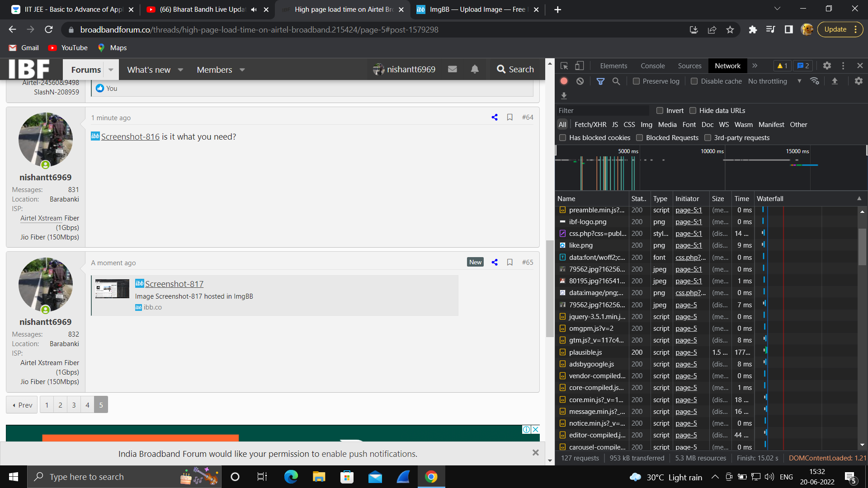Open DevTools main settings gear
This screenshot has height=488, width=868.
click(827, 66)
